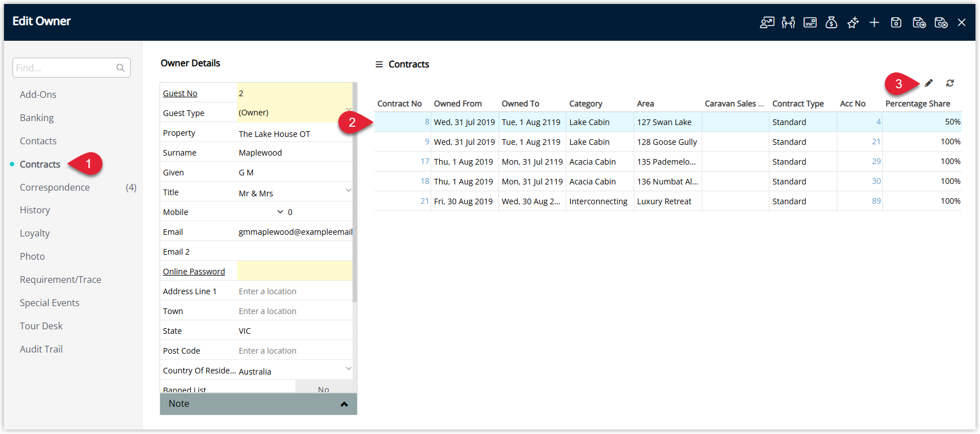Screen dimensions: 980x434
Task: Open the History section
Action: 35,210
